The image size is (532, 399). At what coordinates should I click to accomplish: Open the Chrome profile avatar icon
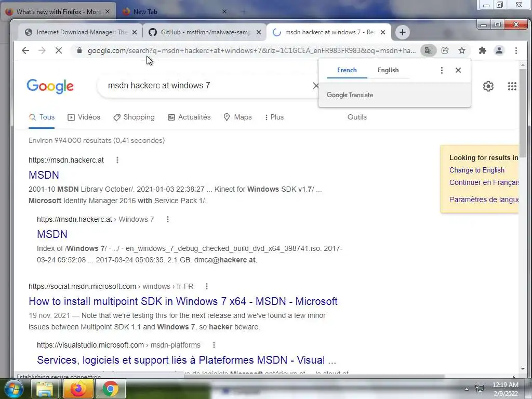pos(499,50)
